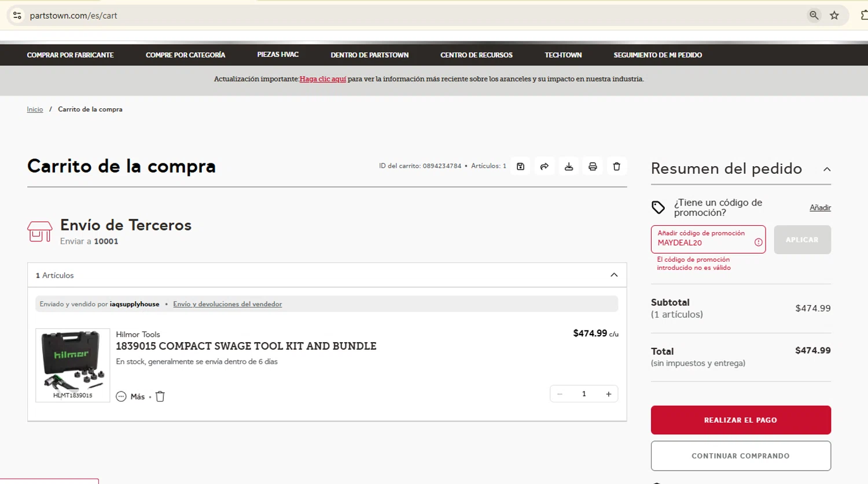The image size is (868, 484).
Task: Delete Hilmor swage kit with trash icon
Action: [x=160, y=397]
